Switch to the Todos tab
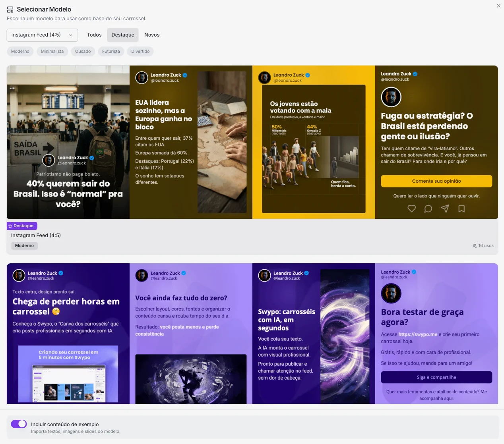Viewport: 504px width, 444px height. tap(94, 35)
